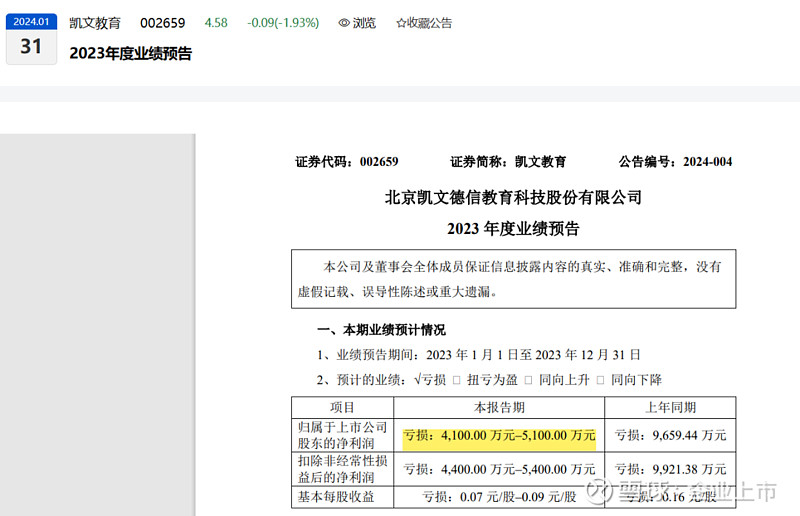Click the 2023年度业绩预告 page title
800x516 pixels.
click(x=131, y=53)
